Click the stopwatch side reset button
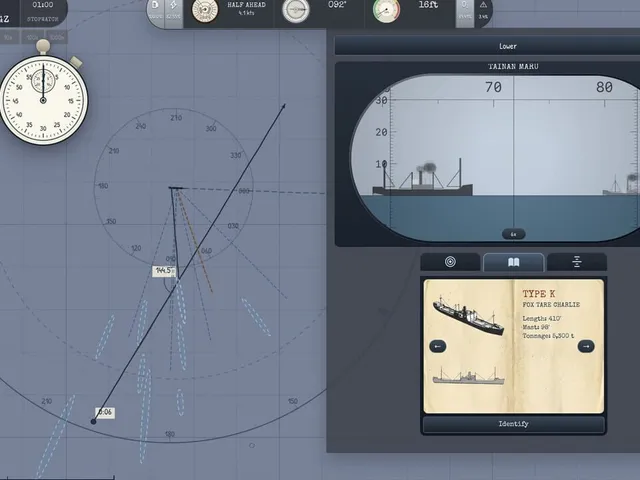Image resolution: width=640 pixels, height=480 pixels. [x=76, y=62]
